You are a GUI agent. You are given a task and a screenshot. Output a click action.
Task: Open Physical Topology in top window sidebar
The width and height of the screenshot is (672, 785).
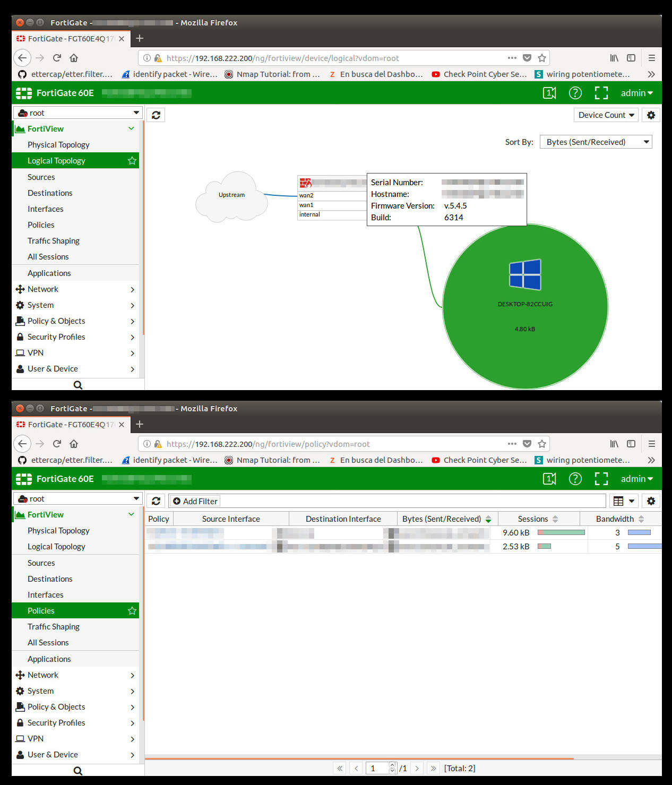(58, 144)
